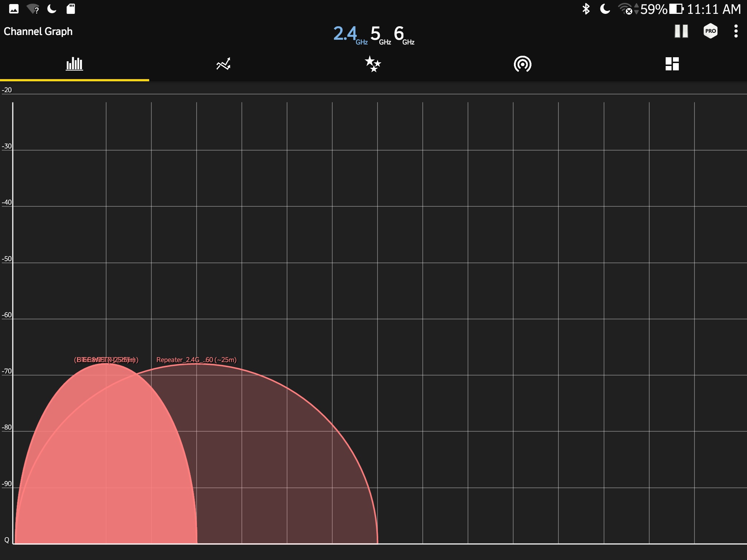Tap the bright pink signal curve

[x=106, y=456]
